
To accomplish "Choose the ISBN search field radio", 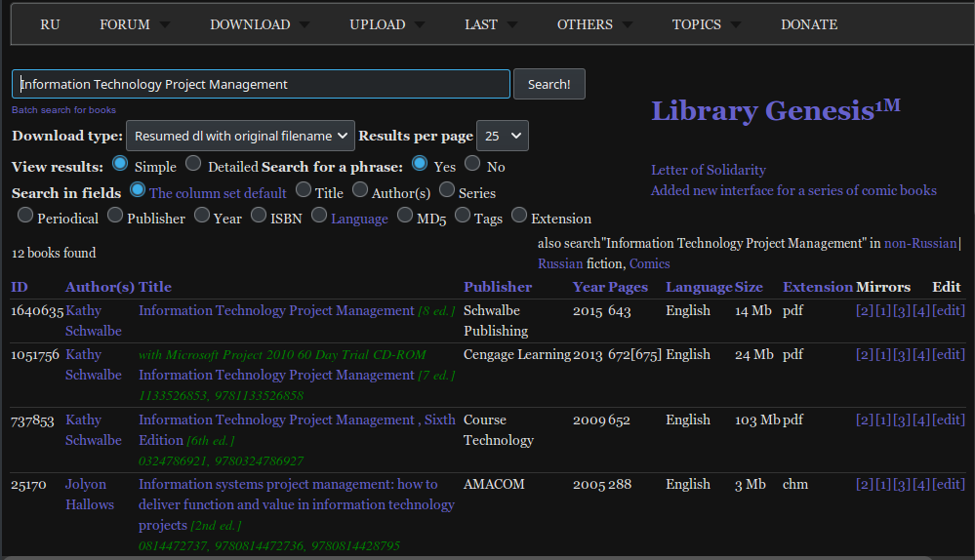I will pos(260,216).
